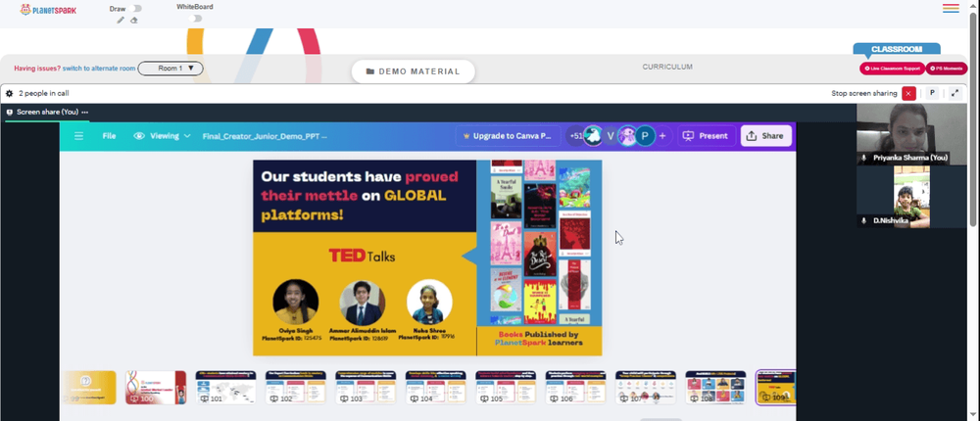Open the Canva File menu
The height and width of the screenshot is (421, 980).
(x=109, y=135)
